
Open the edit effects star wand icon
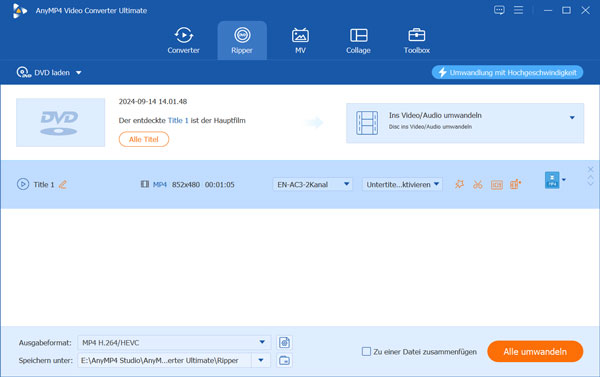click(460, 184)
